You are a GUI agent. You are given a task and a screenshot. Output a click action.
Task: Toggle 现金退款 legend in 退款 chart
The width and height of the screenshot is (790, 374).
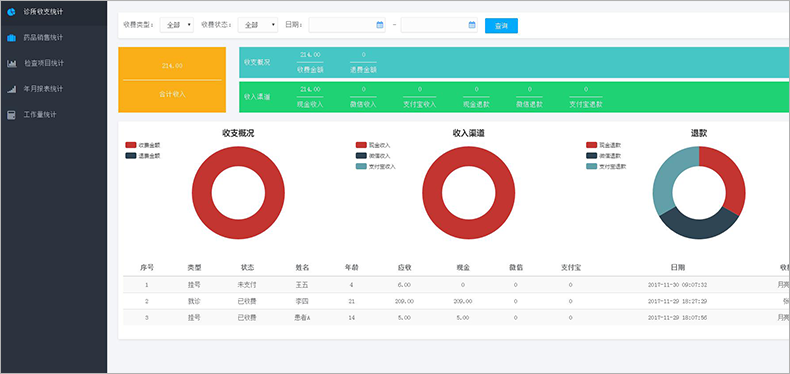tap(604, 145)
